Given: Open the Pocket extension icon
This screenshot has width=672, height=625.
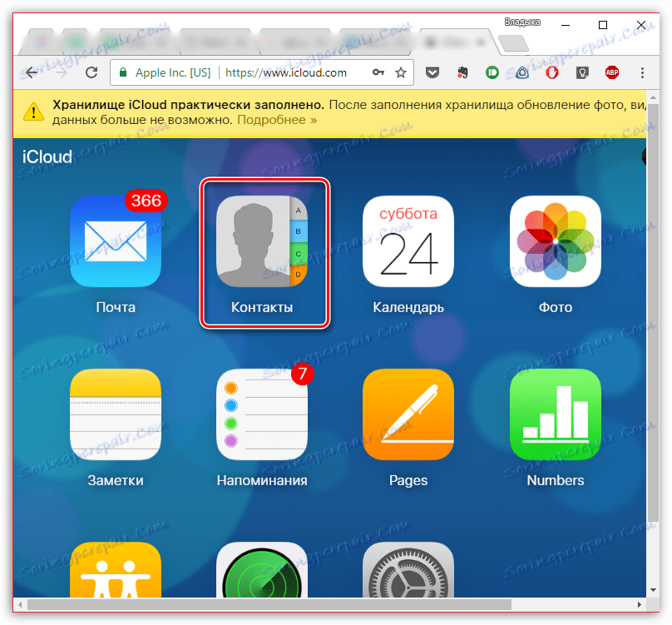Looking at the screenshot, I should (x=432, y=72).
